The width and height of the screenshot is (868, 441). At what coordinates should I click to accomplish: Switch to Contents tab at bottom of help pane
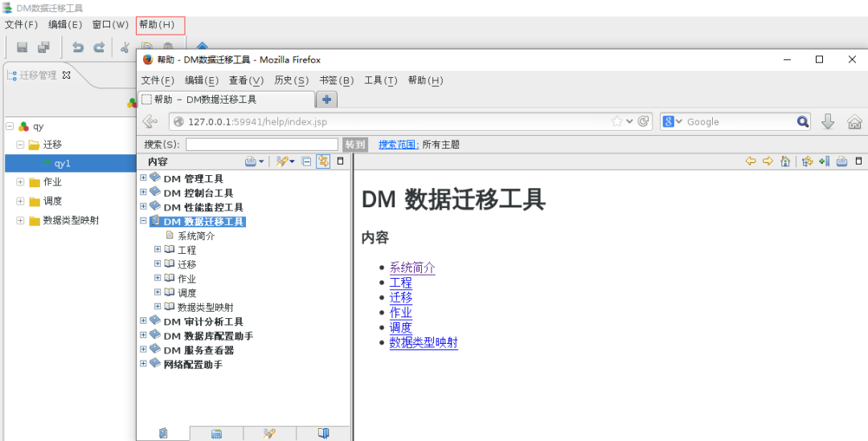click(162, 434)
